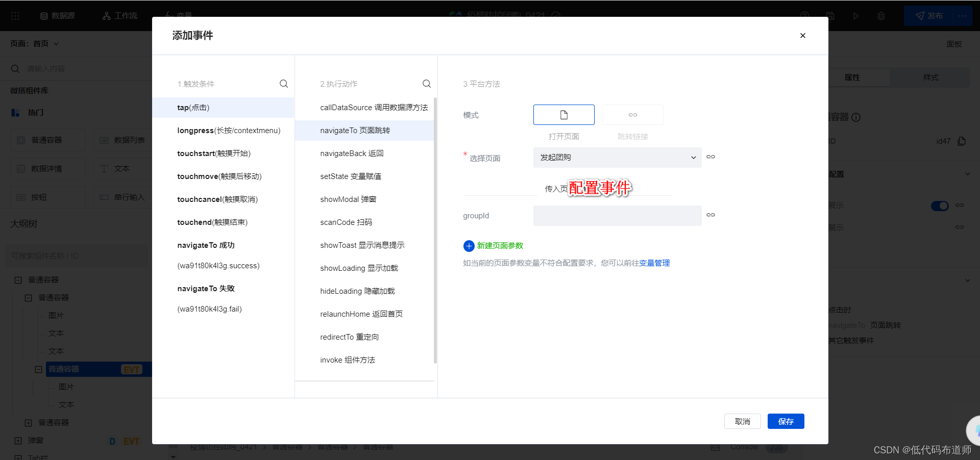
Task: Choose navigateTo 页面跳转 action
Action: 364,131
